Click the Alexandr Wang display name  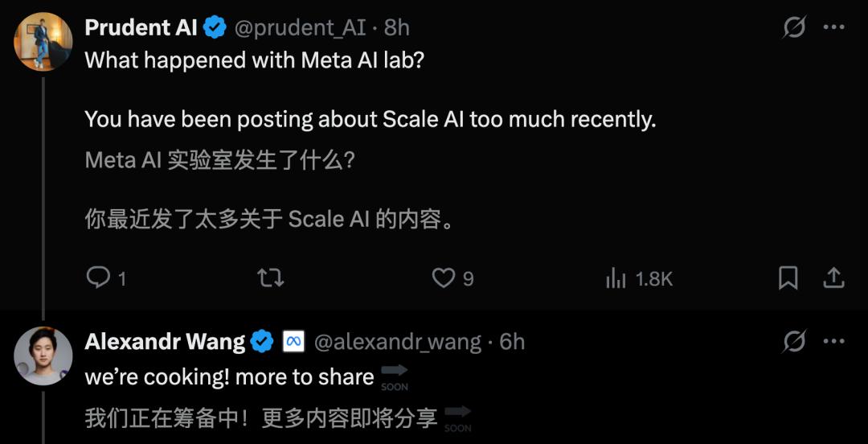tap(165, 342)
